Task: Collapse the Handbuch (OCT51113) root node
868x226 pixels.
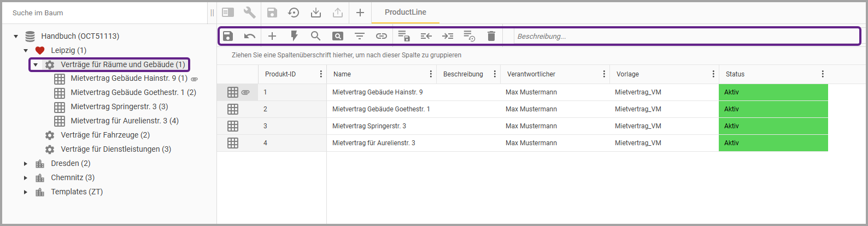Action: pos(16,37)
